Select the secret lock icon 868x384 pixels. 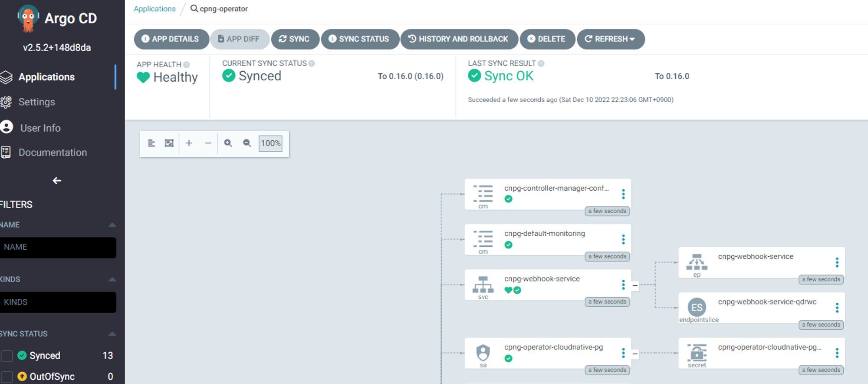click(697, 353)
